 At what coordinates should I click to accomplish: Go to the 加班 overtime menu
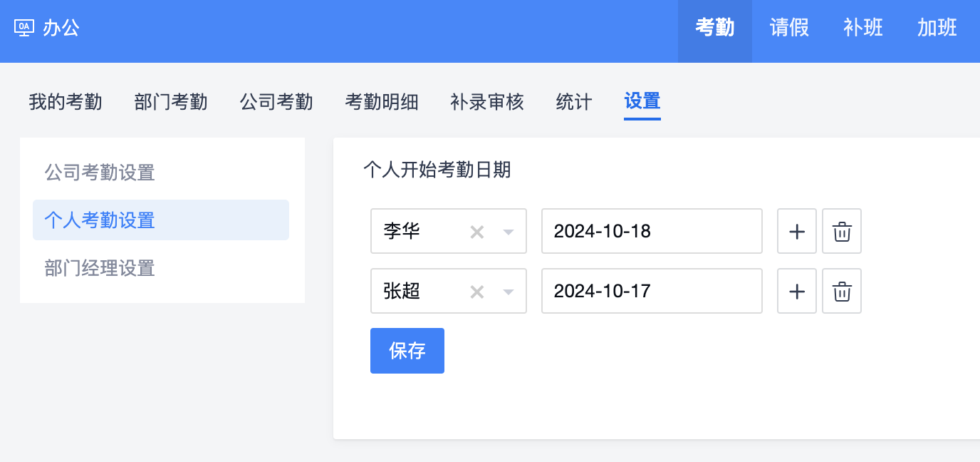tap(937, 29)
